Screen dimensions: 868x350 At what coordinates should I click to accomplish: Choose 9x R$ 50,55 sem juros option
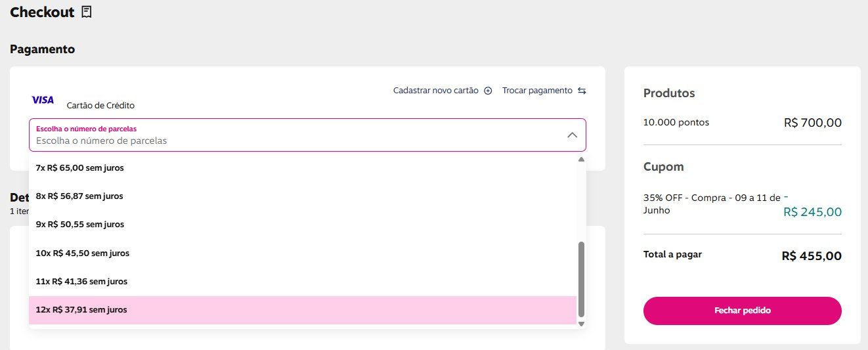tap(80, 225)
